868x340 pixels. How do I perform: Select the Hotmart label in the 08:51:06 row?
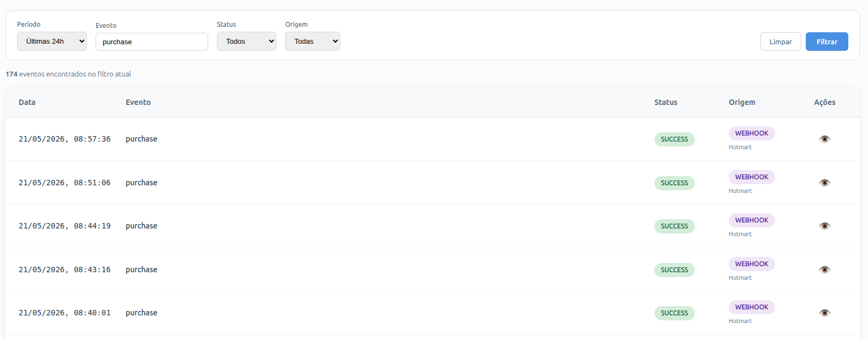(x=740, y=191)
